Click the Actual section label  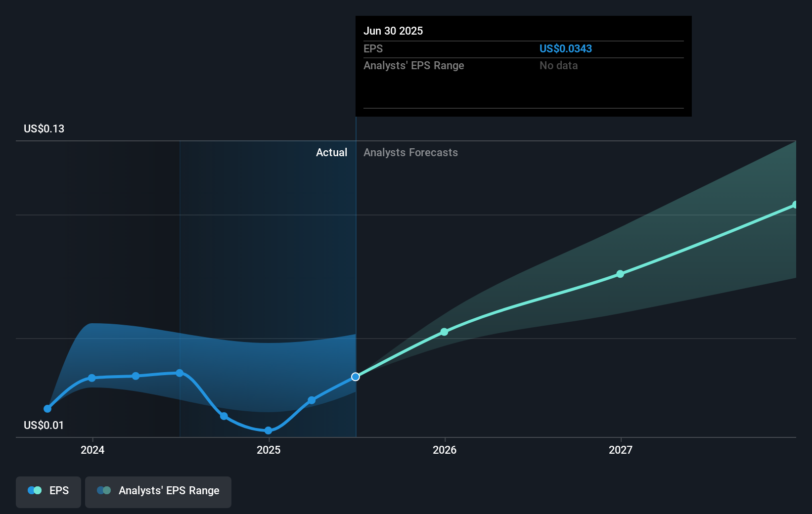click(x=331, y=153)
